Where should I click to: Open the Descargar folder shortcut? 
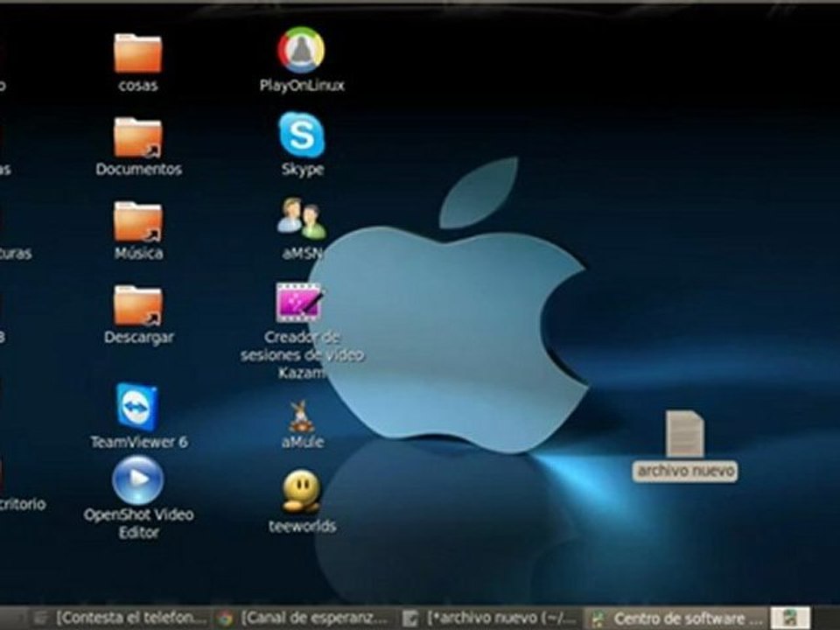click(137, 306)
